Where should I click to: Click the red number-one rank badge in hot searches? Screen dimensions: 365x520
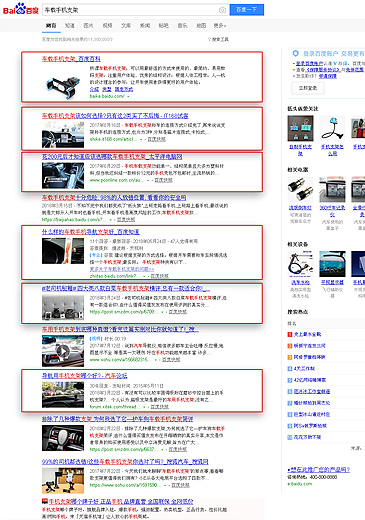[x=290, y=334]
